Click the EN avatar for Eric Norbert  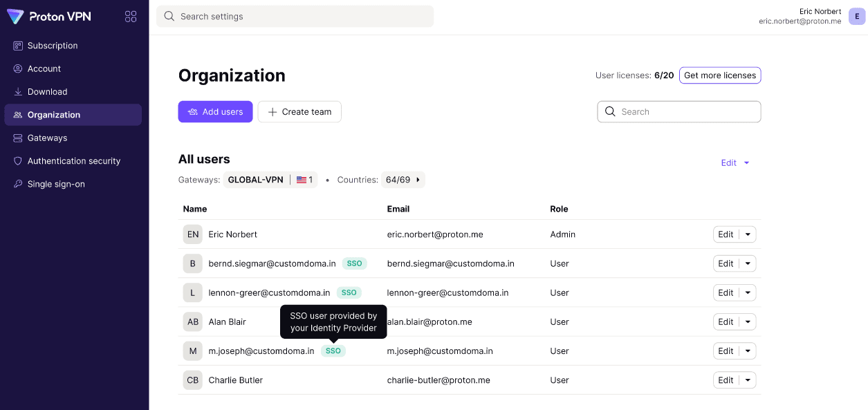click(x=193, y=234)
